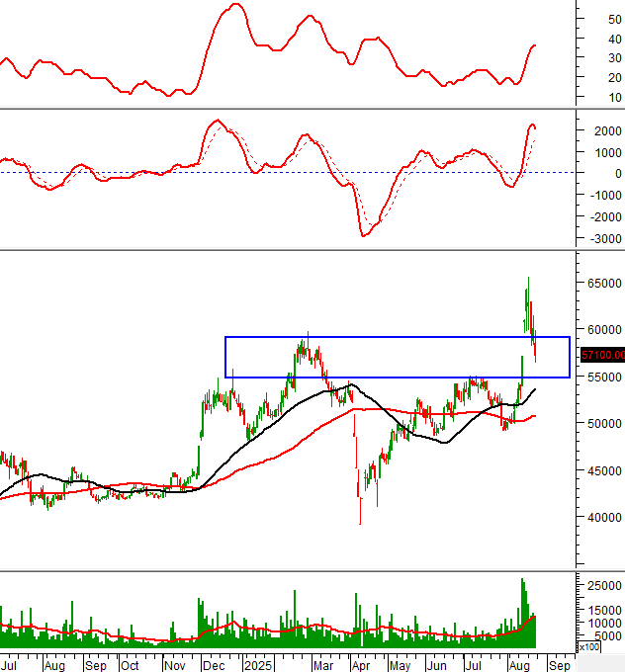Click the 57100.00 current price tag

602,355
